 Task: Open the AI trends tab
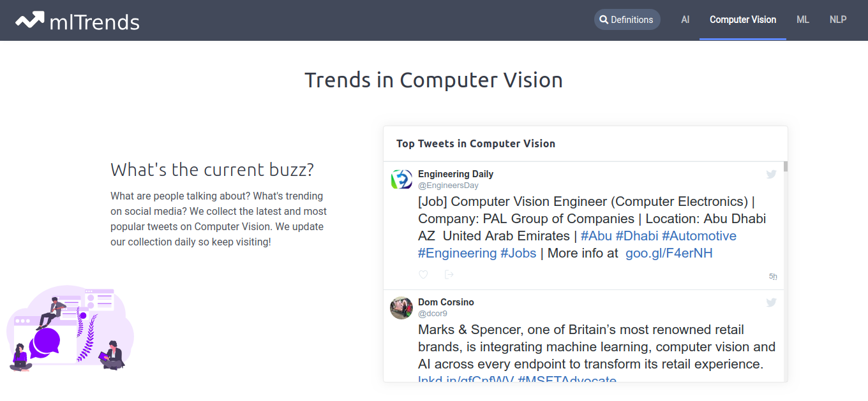(x=685, y=20)
